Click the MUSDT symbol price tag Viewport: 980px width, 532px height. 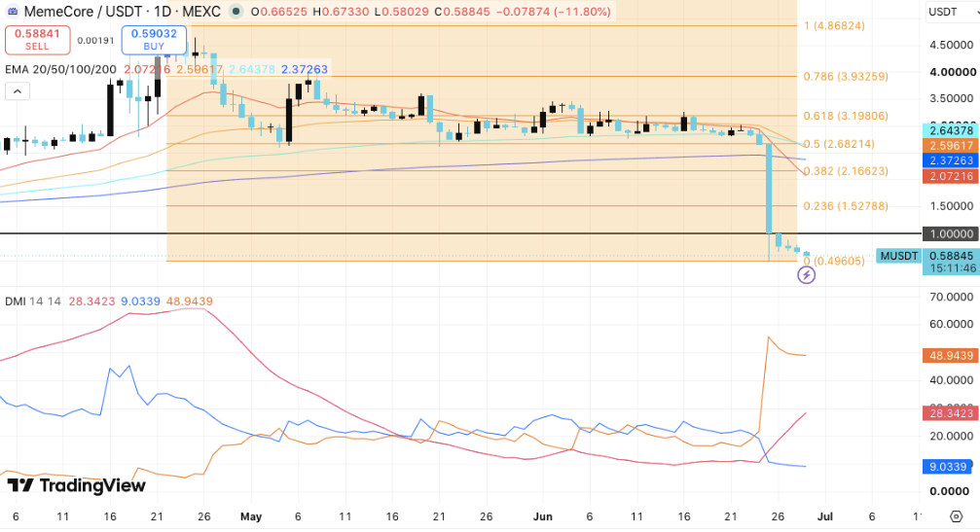[x=899, y=256]
